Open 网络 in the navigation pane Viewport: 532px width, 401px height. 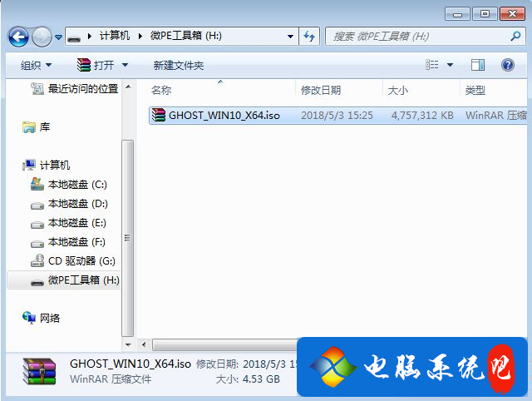tap(50, 318)
